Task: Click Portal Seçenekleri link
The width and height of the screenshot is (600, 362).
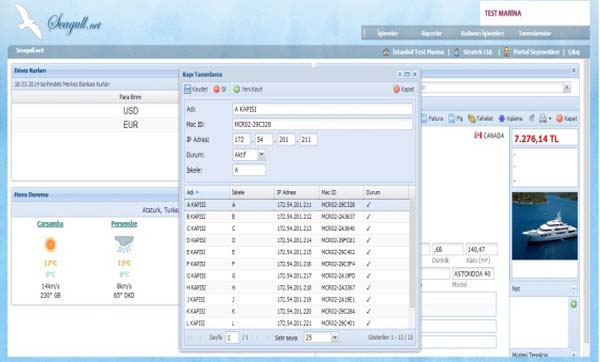Action: (x=536, y=52)
